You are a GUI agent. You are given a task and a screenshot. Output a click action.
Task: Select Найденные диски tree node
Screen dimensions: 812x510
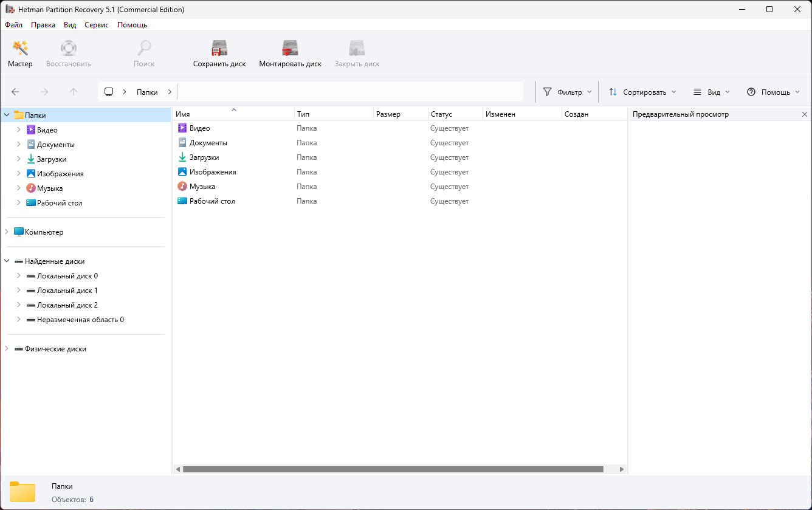[55, 261]
